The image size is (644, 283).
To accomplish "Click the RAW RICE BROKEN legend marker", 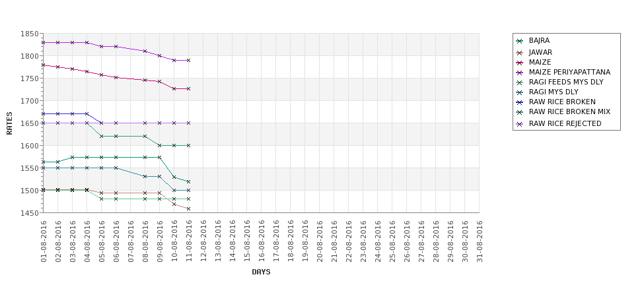I will click(520, 102).
